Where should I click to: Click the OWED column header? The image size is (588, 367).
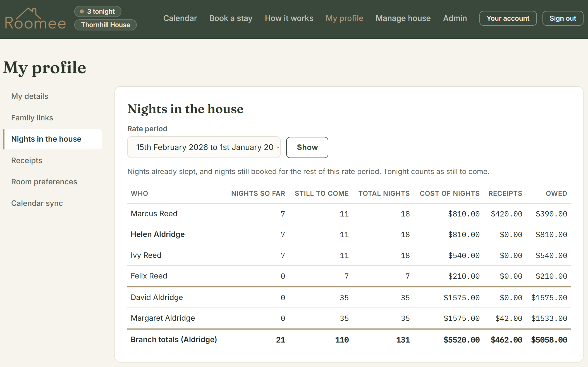pos(556,194)
